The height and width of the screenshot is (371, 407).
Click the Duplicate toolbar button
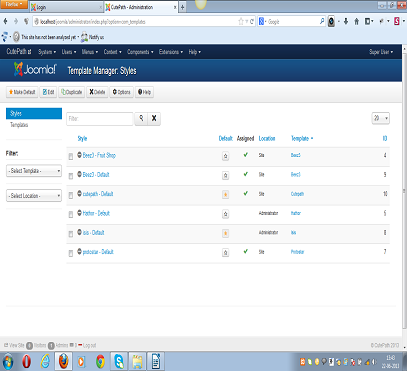(x=72, y=92)
